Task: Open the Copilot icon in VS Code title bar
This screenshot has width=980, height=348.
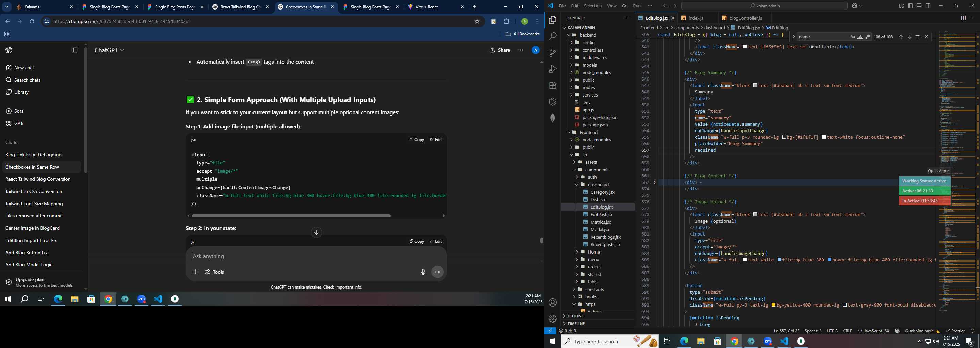Action: (854, 6)
